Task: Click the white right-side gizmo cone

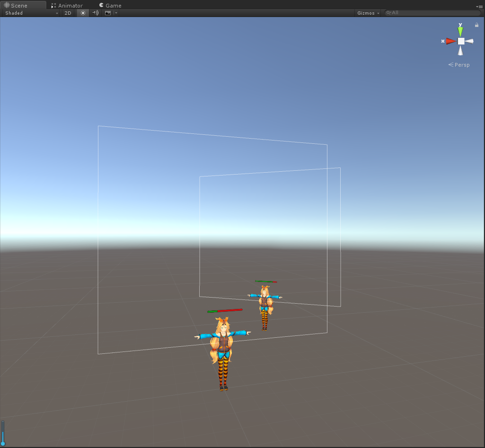Action: click(x=469, y=41)
